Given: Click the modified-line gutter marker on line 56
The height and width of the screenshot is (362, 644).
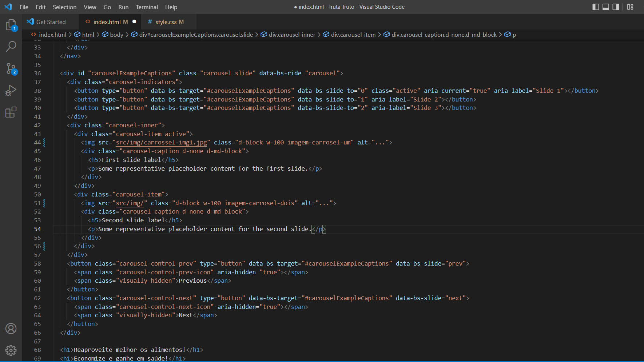Looking at the screenshot, I should [x=44, y=246].
